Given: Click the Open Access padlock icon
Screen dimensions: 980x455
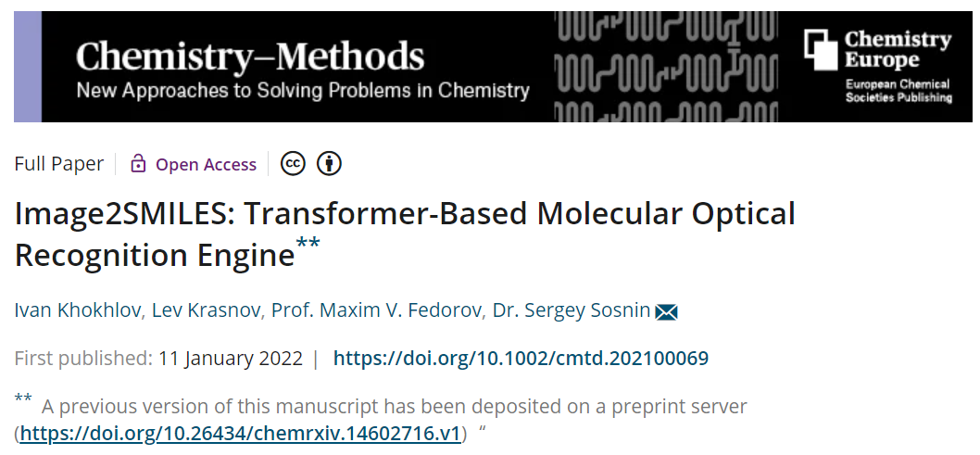Looking at the screenshot, I should tap(139, 164).
